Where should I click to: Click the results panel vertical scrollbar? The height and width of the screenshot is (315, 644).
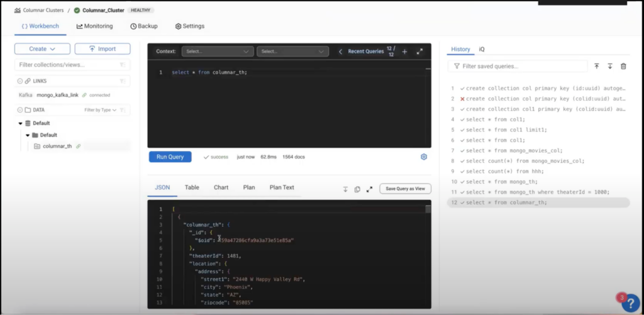tap(428, 209)
